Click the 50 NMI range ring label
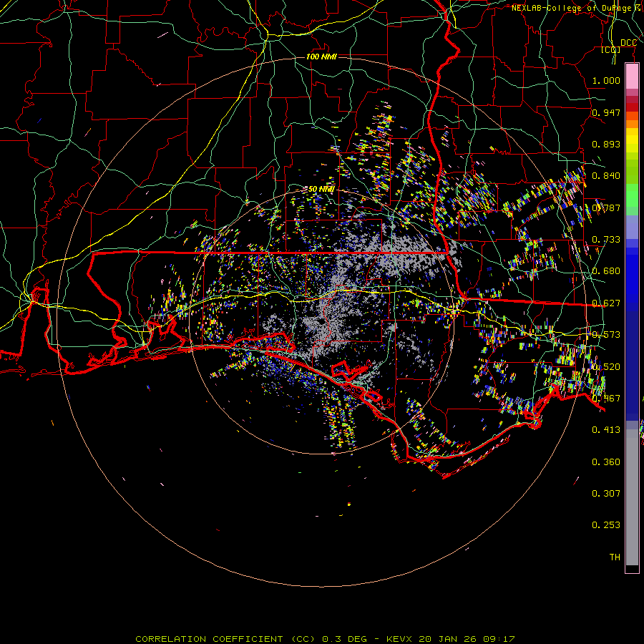 point(321,190)
